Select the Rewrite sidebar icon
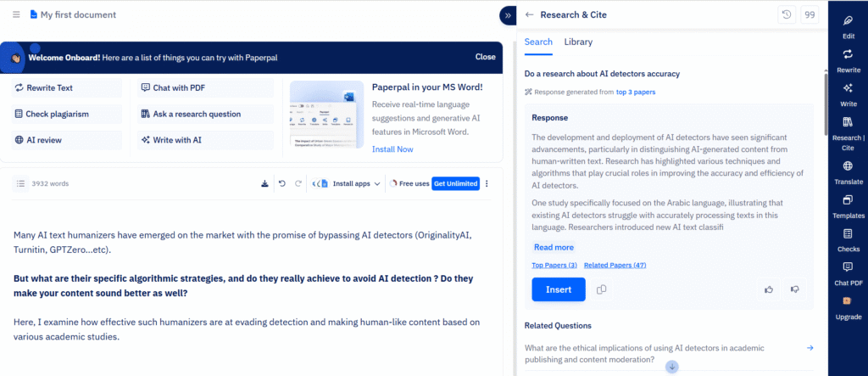The height and width of the screenshot is (376, 868). (x=848, y=59)
